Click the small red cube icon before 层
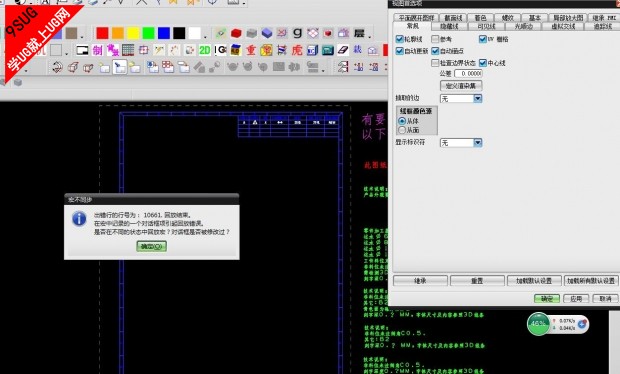The width and height of the screenshot is (620, 374). click(328, 33)
